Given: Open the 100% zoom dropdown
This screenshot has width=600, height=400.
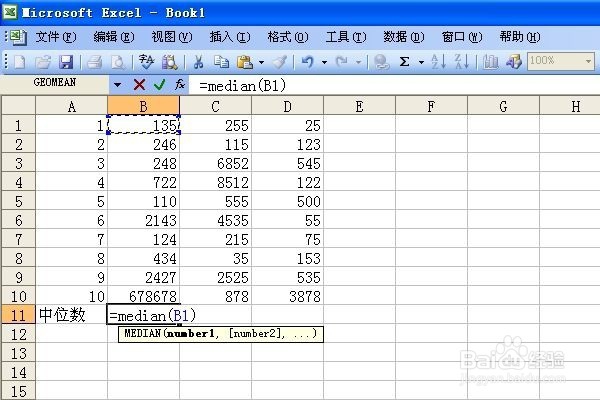Looking at the screenshot, I should click(x=588, y=61).
